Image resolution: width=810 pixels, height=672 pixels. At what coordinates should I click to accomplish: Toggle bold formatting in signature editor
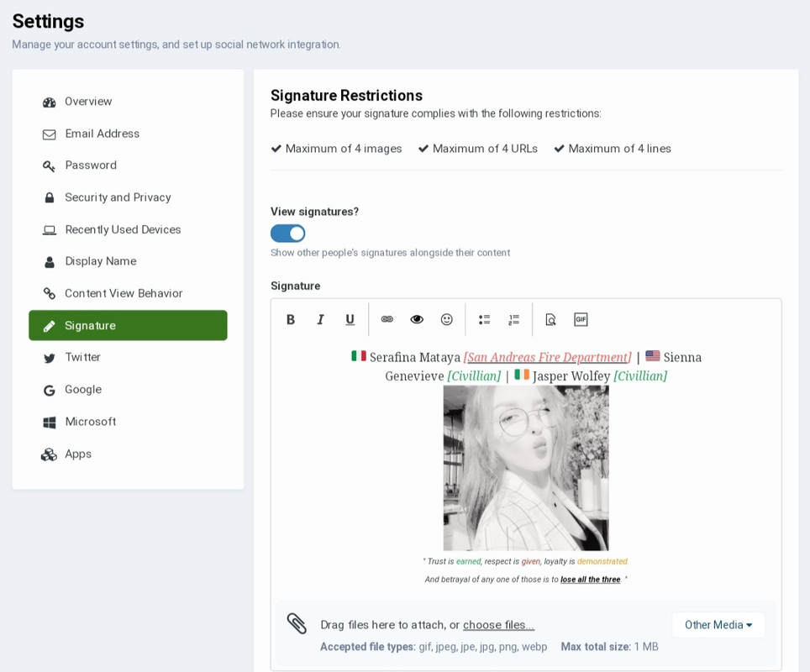pyautogui.click(x=291, y=320)
